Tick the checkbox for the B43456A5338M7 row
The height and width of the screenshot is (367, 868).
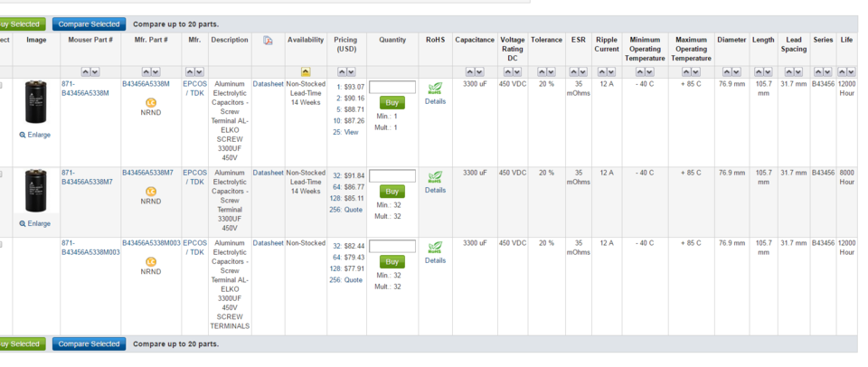tap(2, 174)
